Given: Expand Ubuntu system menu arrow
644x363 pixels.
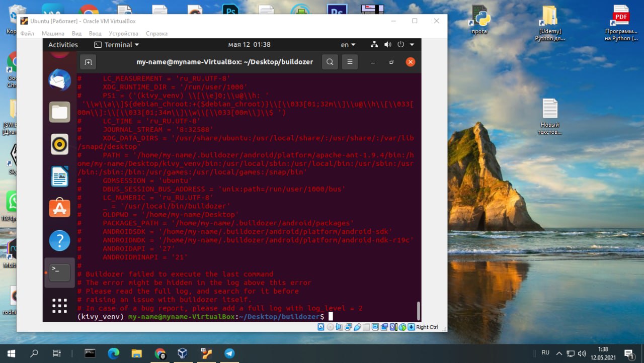Looking at the screenshot, I should [x=412, y=44].
